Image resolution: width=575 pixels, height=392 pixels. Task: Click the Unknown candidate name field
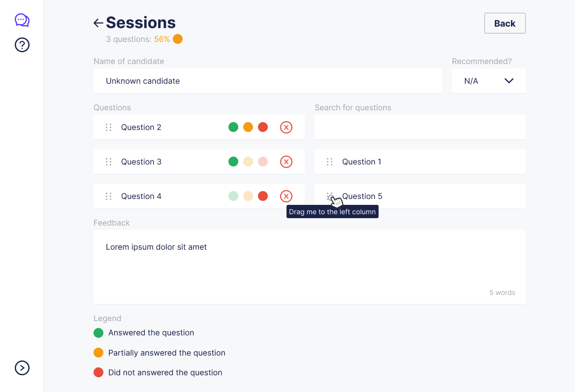[x=268, y=81]
